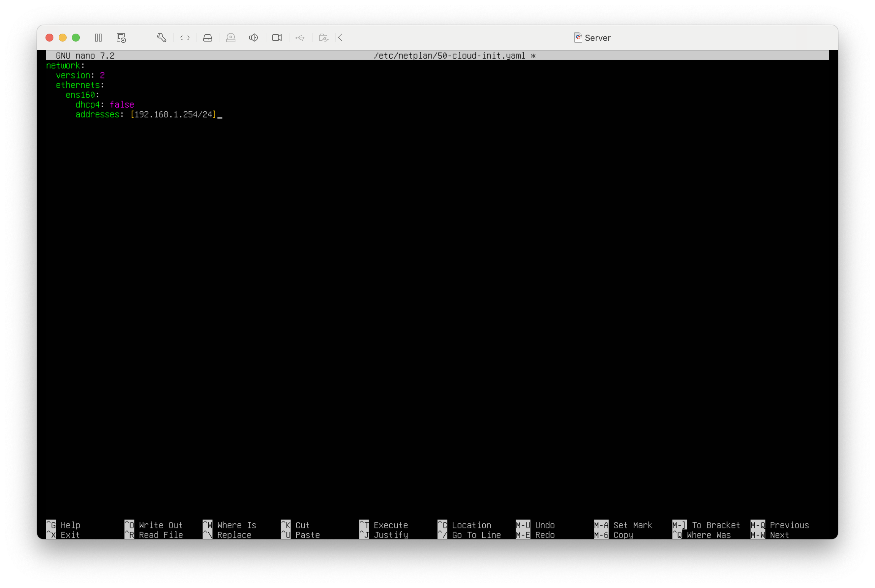
Task: Click the Exit shortcut label
Action: point(70,535)
